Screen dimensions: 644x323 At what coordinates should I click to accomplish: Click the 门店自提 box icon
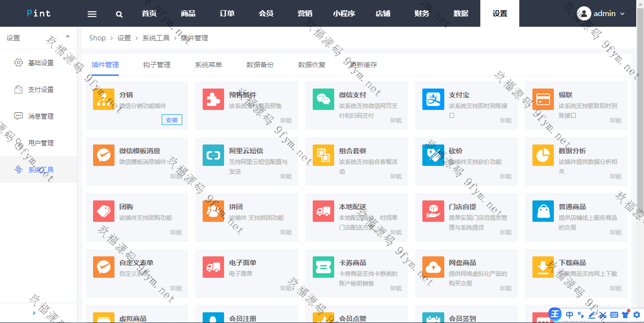pos(433,211)
